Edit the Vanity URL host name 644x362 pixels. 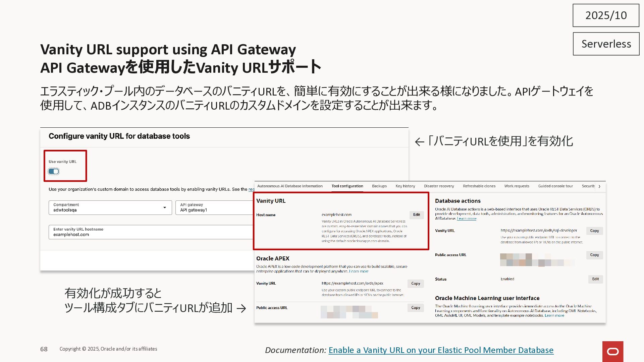click(417, 215)
